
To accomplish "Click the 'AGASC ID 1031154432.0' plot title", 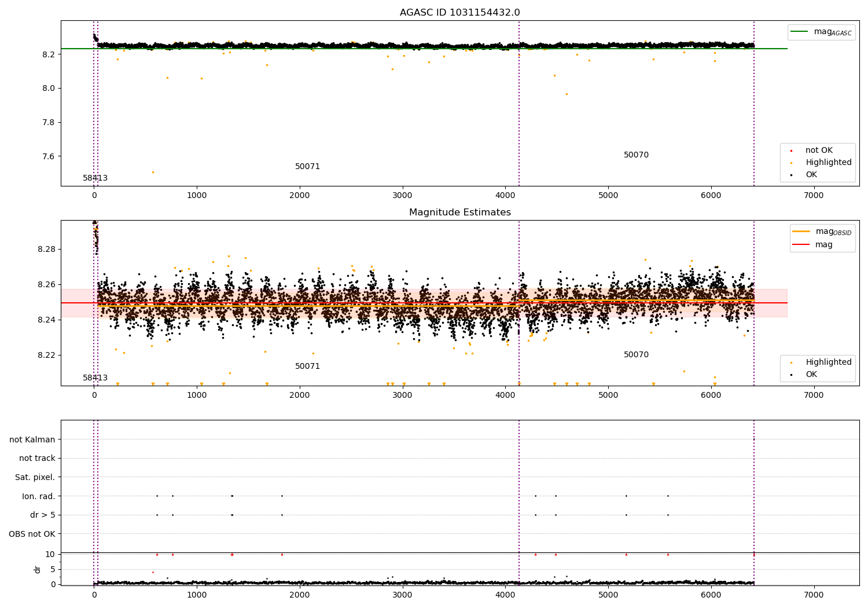I will tap(459, 13).
